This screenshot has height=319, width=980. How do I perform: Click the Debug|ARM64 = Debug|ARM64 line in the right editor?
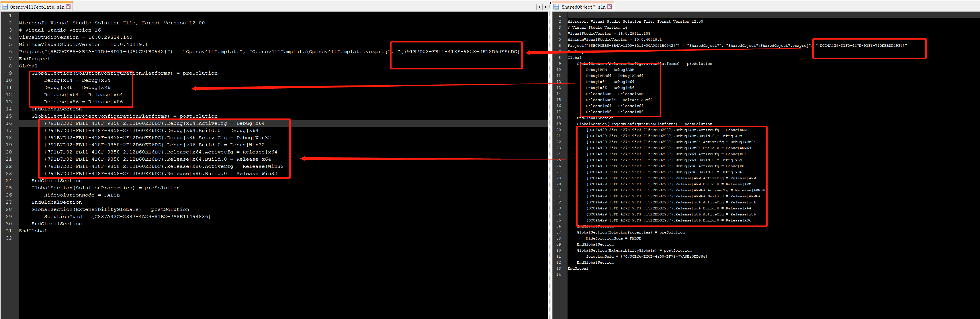pyautogui.click(x=615, y=76)
